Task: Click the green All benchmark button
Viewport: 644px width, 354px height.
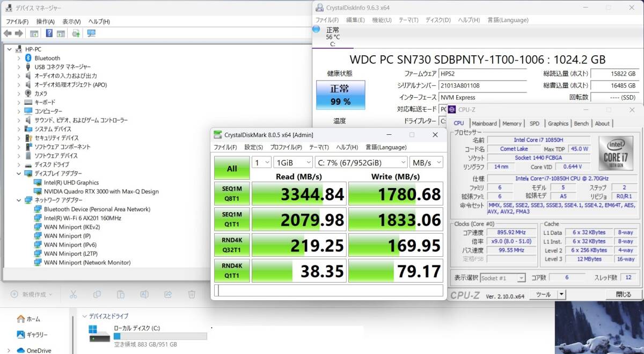Action: [x=232, y=168]
